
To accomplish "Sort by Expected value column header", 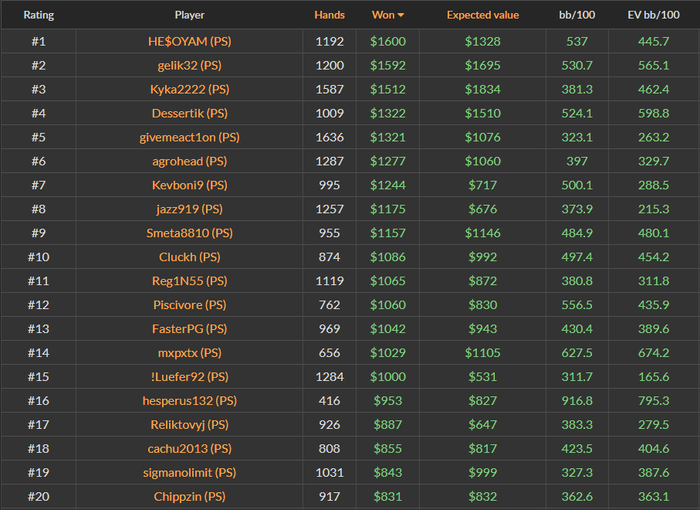I will click(482, 16).
